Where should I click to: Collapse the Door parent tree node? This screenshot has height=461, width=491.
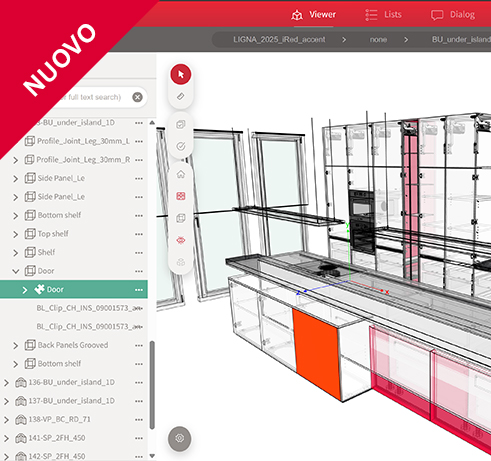click(x=15, y=271)
